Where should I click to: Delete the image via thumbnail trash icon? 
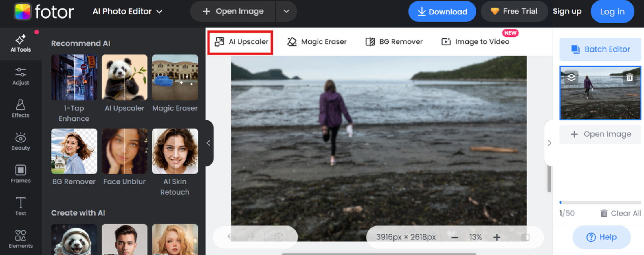point(630,77)
